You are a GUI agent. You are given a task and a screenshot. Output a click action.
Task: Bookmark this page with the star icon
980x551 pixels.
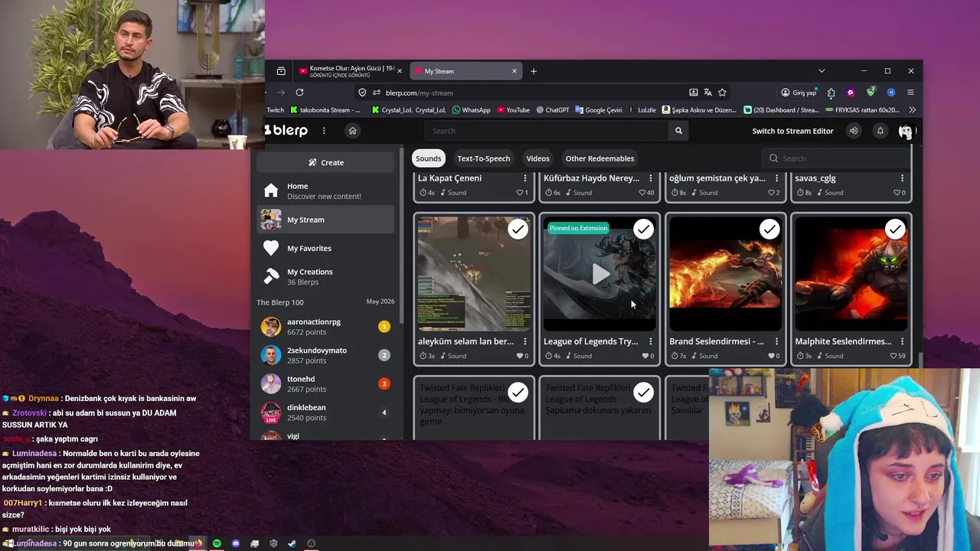pos(722,93)
